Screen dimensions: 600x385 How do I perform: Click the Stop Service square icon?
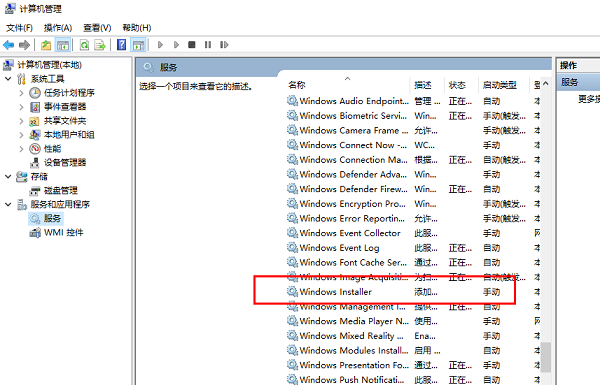(192, 45)
